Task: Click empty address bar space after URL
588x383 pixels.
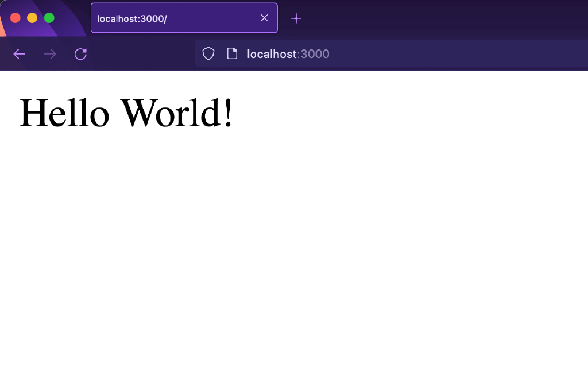Action: (x=459, y=54)
